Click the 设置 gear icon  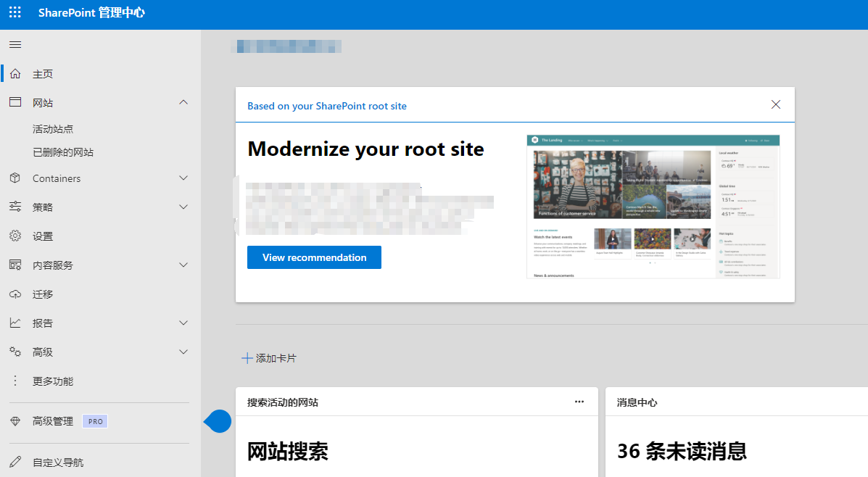(x=15, y=236)
